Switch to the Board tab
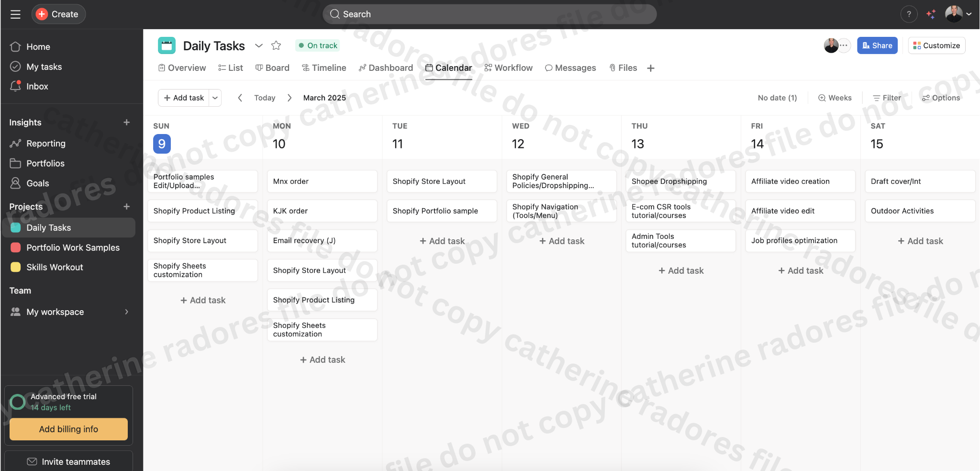 272,68
